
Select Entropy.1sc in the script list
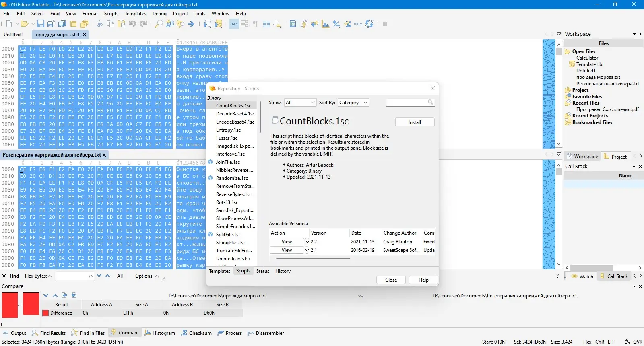pos(228,130)
